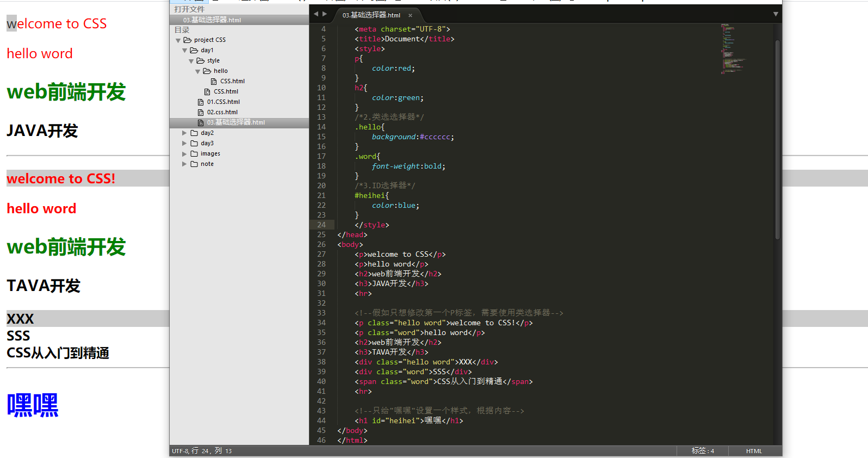
Task: Click blue 嘿嘿 heading in browser
Action: pyautogui.click(x=33, y=405)
